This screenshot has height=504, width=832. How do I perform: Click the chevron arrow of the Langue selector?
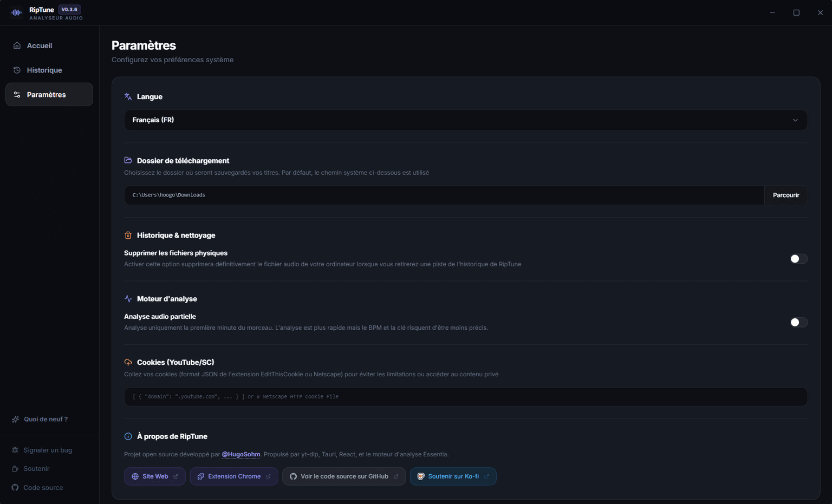(x=795, y=120)
